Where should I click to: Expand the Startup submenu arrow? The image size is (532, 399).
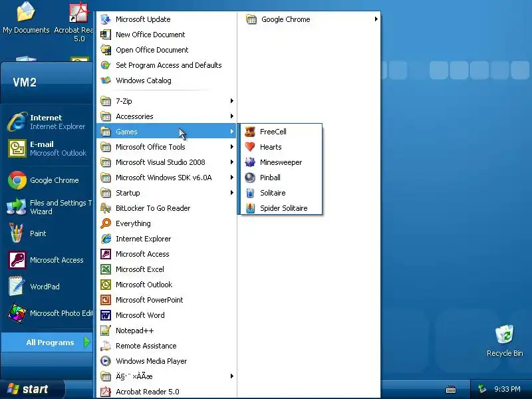tap(231, 192)
